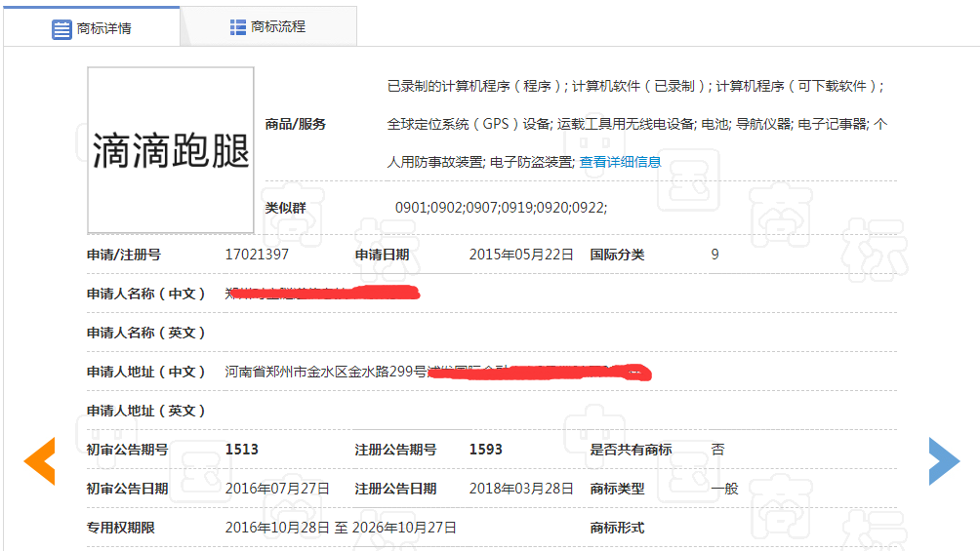Screen dimensions: 980x551
Task: Click the 滴滴跑腿 trademark image
Action: [x=171, y=150]
